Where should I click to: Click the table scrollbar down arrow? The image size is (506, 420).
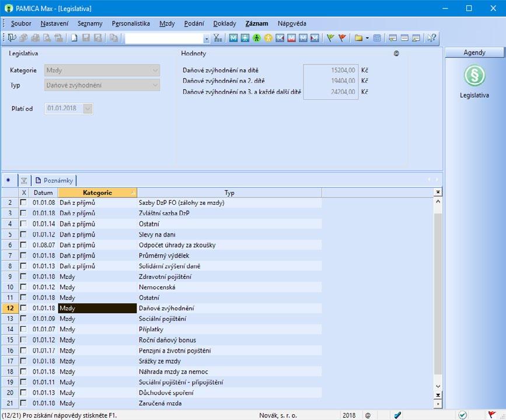point(438,386)
